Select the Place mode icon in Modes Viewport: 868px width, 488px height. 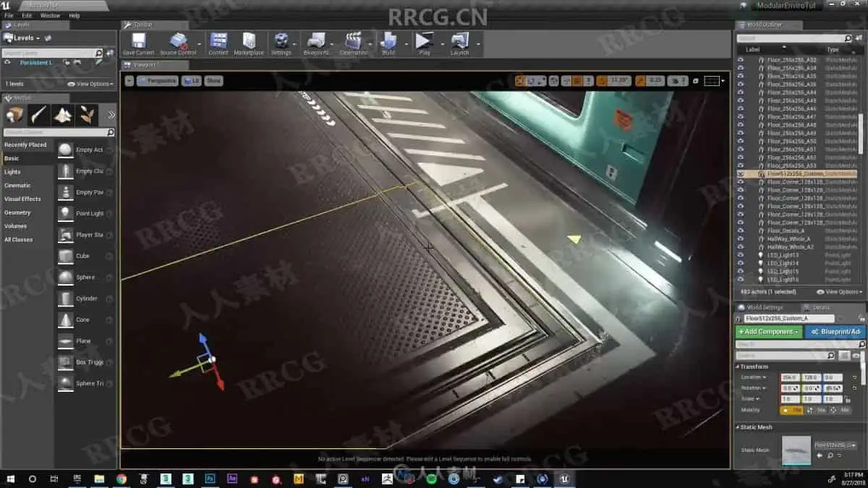click(x=15, y=114)
